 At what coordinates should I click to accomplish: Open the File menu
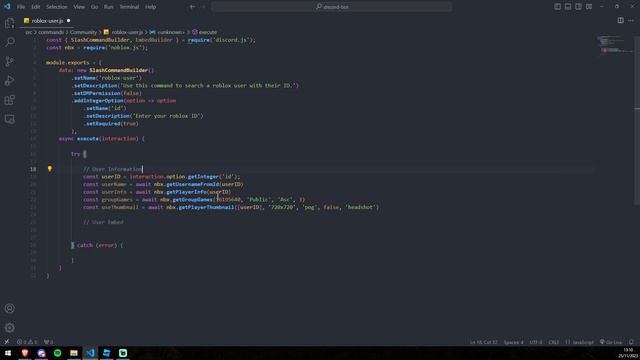[21, 7]
